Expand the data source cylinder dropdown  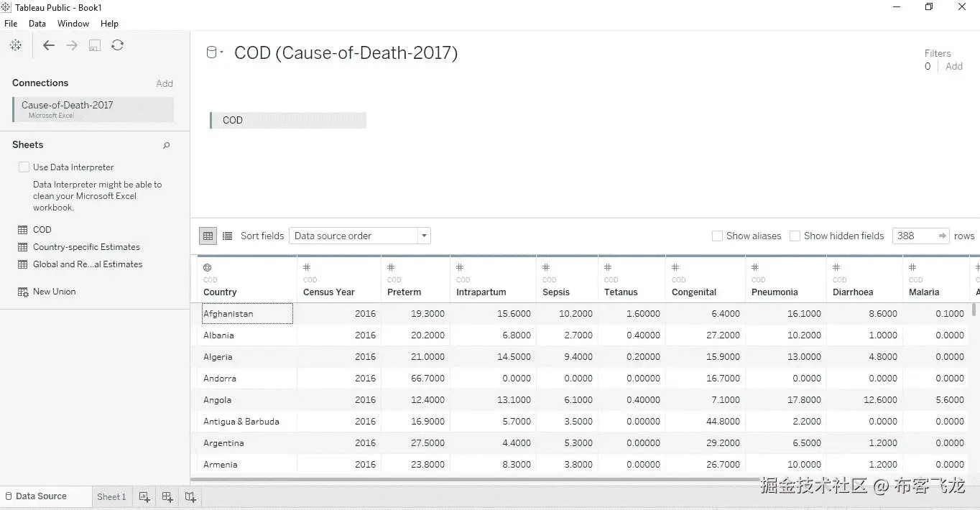[x=215, y=52]
